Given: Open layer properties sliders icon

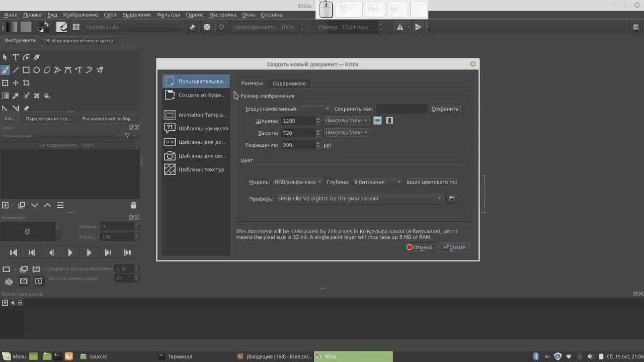Looking at the screenshot, I should [x=60, y=205].
